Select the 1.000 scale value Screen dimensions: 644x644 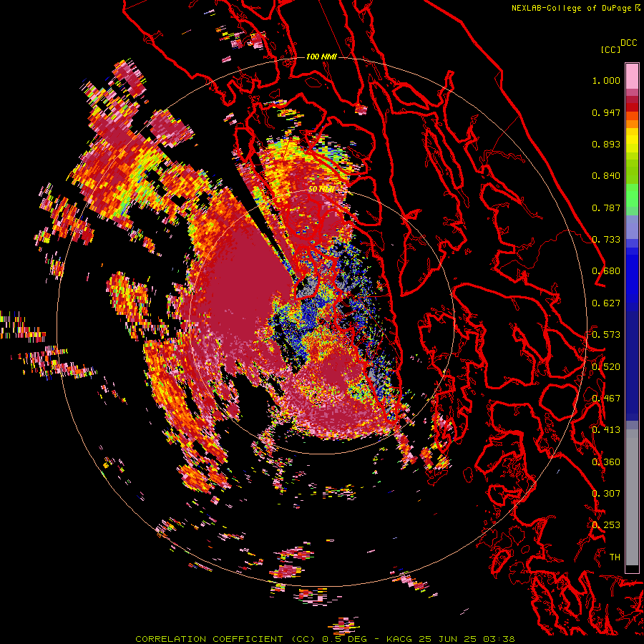tap(606, 80)
